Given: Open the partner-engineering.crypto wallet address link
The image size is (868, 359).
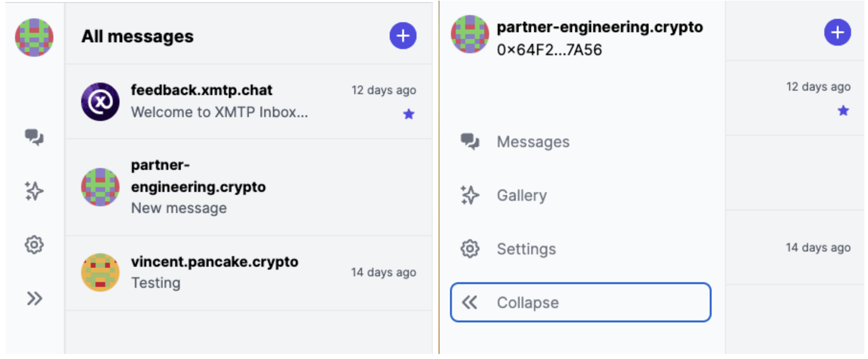Looking at the screenshot, I should [x=549, y=51].
